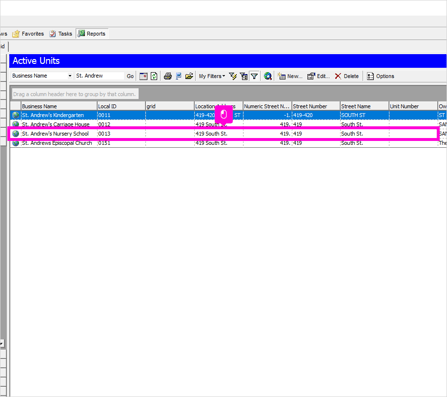
Task: Click the blue flag icon
Action: (x=179, y=76)
